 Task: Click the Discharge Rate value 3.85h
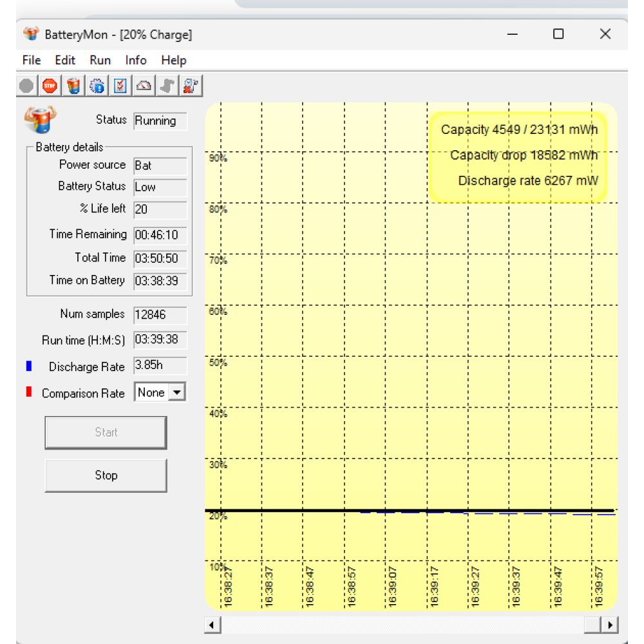click(x=160, y=366)
